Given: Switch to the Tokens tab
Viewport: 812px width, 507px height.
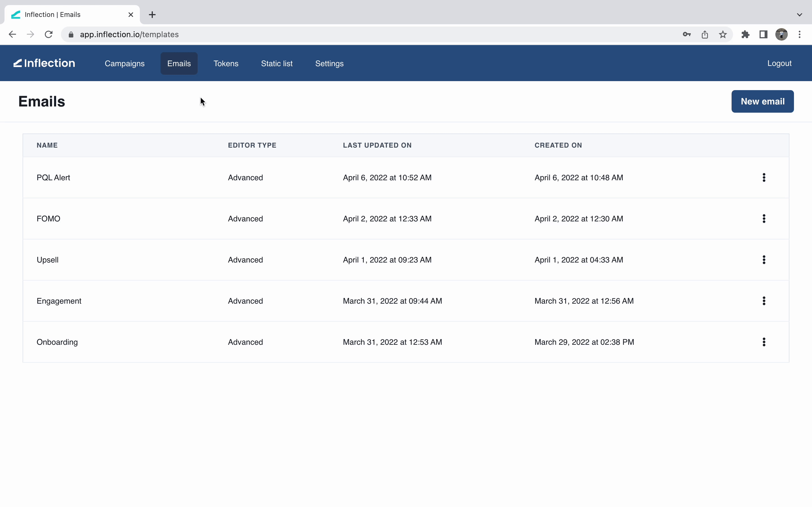Looking at the screenshot, I should click(226, 63).
